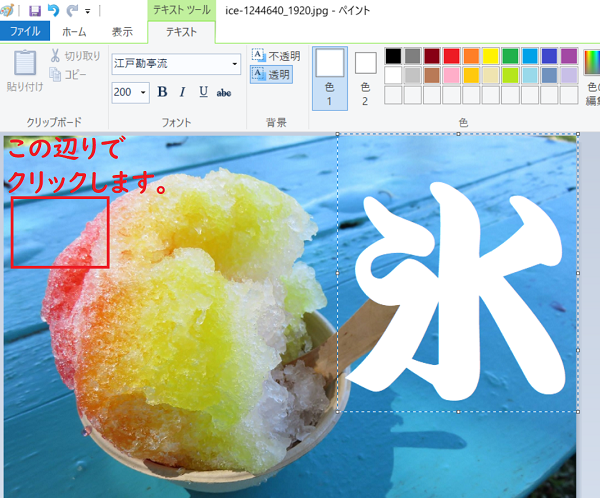This screenshot has width=600, height=498.
Task: Pick the yellow color swatch
Action: [x=491, y=56]
